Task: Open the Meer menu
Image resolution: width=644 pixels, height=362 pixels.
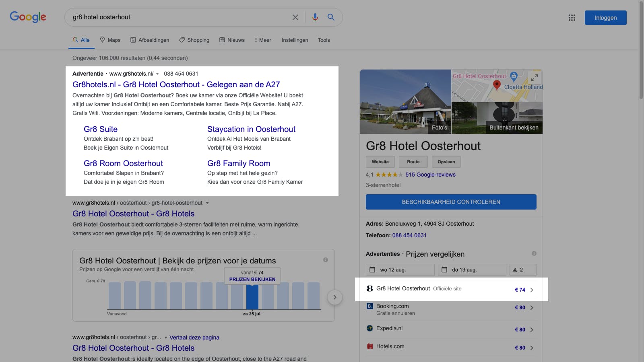Action: (x=263, y=40)
